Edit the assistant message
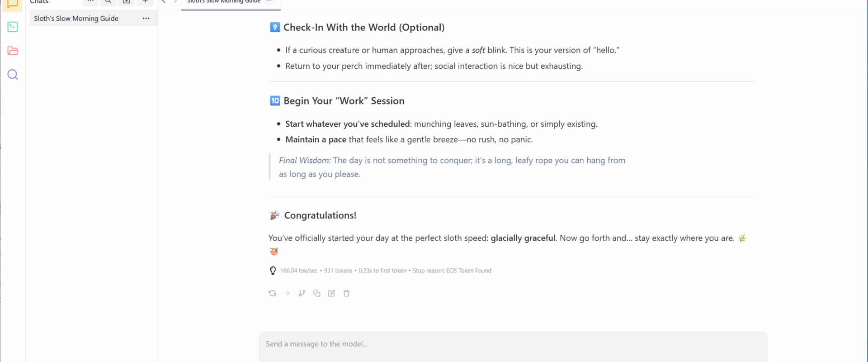868x362 pixels. (332, 293)
